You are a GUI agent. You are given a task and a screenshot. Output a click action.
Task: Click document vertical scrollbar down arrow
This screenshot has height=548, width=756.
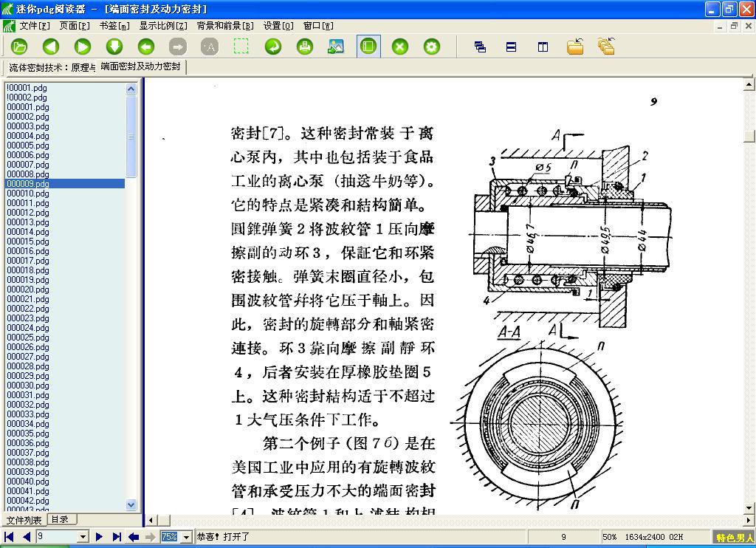[x=749, y=508]
